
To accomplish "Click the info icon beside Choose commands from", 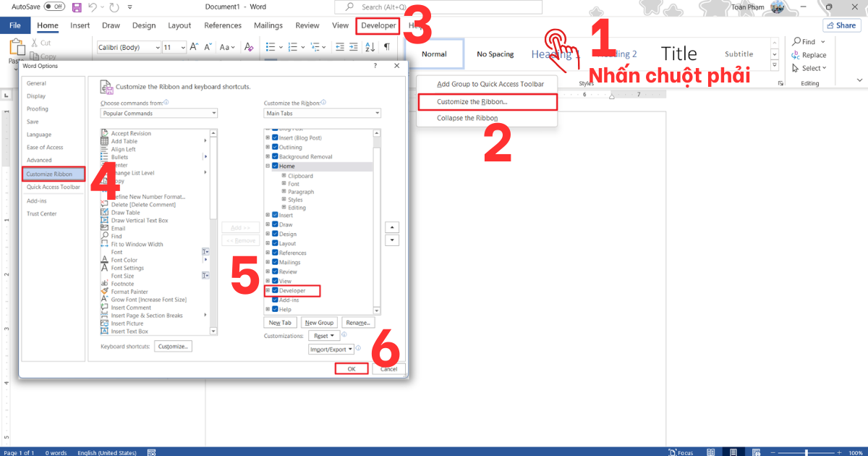I will (x=166, y=103).
